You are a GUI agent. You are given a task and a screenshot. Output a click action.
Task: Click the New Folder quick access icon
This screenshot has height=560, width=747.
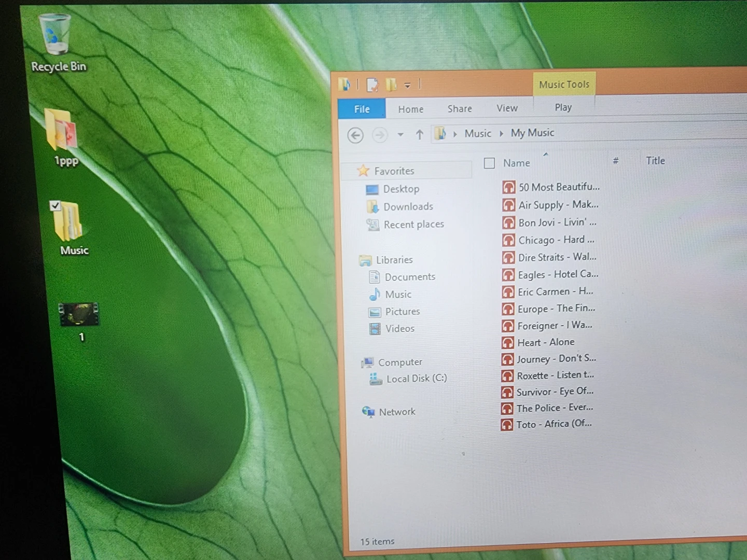[391, 85]
